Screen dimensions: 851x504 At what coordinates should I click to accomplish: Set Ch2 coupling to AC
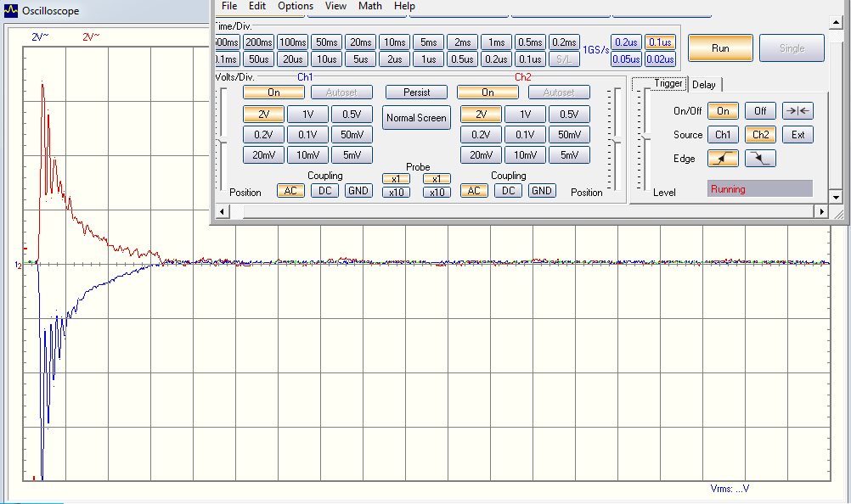[x=474, y=191]
